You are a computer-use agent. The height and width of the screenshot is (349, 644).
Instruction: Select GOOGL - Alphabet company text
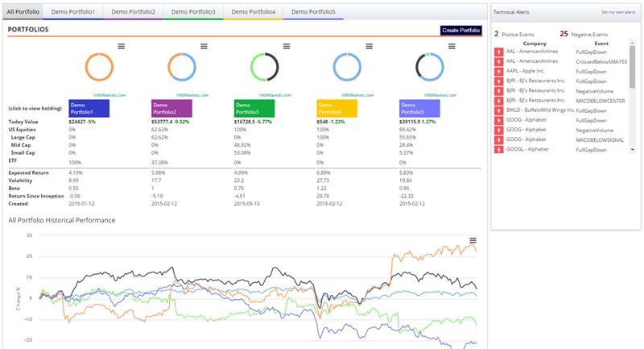tap(527, 149)
